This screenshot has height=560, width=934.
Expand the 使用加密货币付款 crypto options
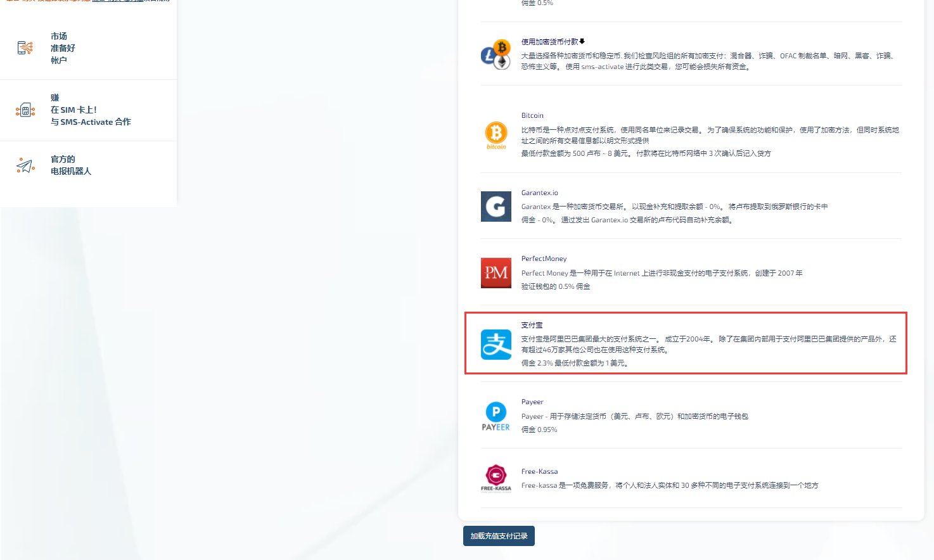551,41
